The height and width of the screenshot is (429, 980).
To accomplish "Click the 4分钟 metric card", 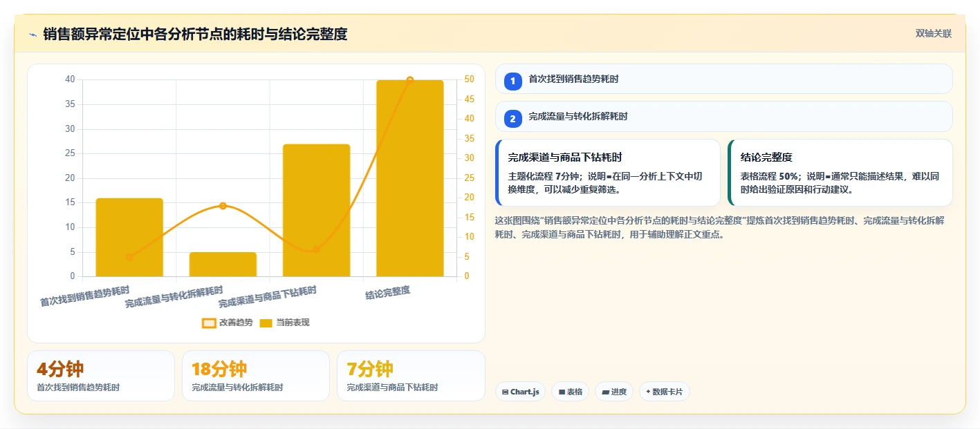I will [101, 376].
